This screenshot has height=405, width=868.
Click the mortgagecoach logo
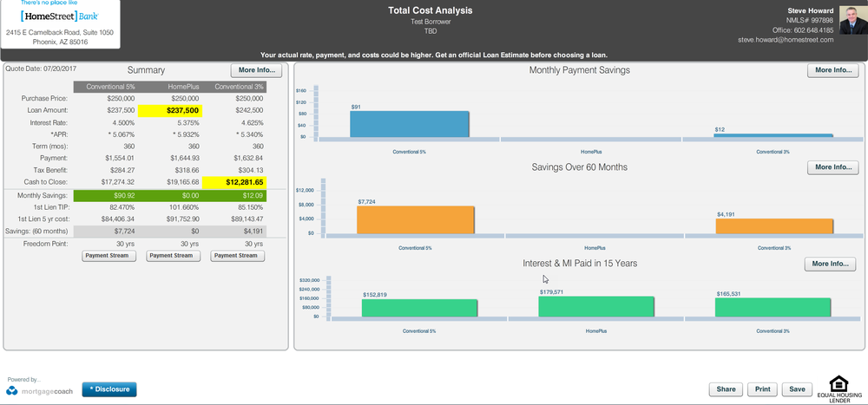click(x=41, y=390)
